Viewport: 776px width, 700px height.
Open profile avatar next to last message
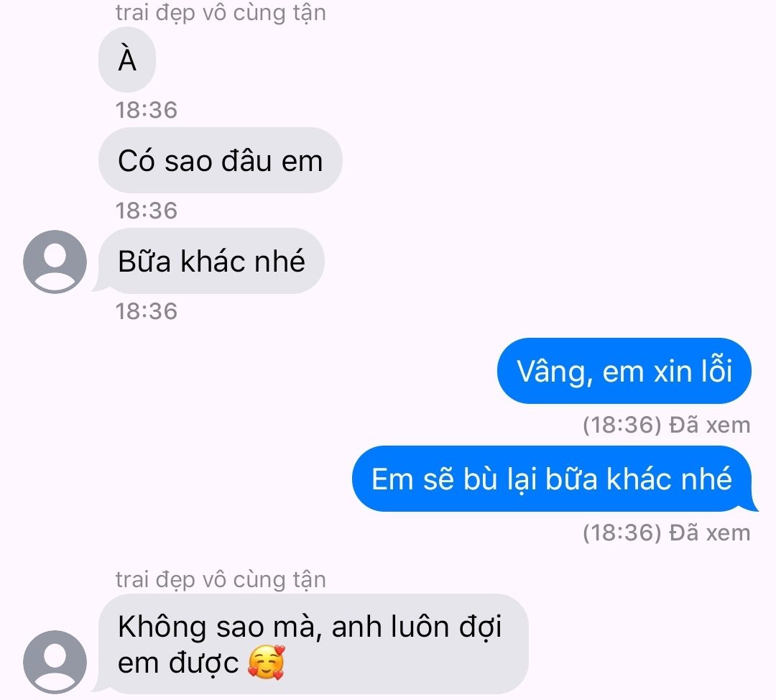55,662
